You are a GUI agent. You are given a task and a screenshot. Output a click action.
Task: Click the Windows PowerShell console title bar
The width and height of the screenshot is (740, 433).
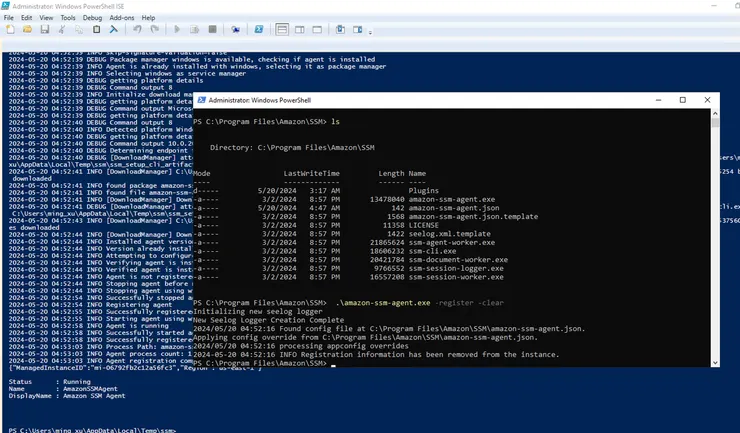pos(456,100)
